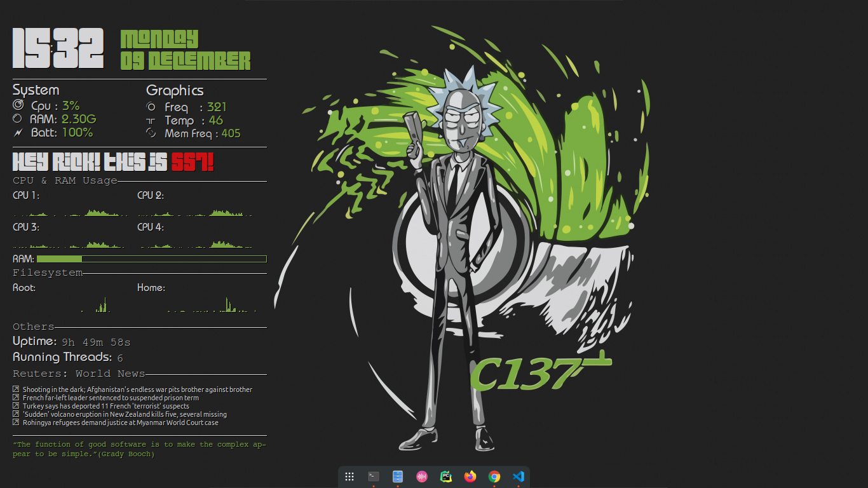
Task: Click link icon beside Rohingya refugees headline
Action: point(16,422)
